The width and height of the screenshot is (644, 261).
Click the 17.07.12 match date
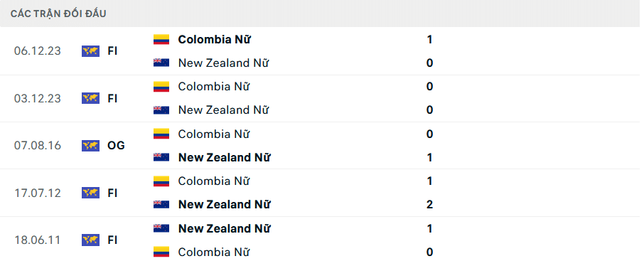[38, 193]
